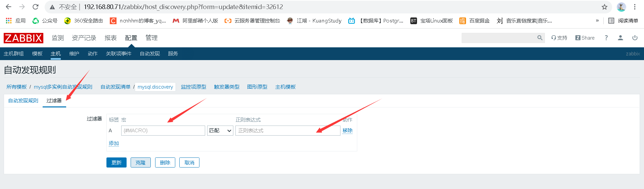Go to 主机群组 submenu
The image size is (644, 189).
14,54
